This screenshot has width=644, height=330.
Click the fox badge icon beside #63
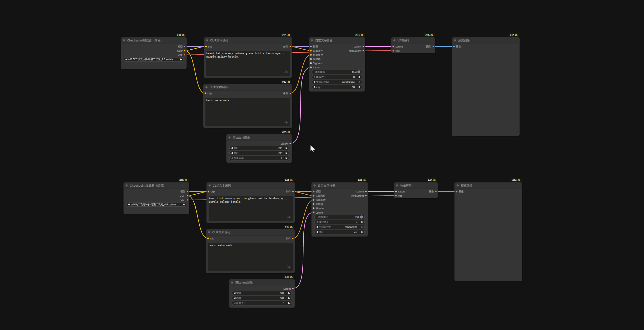362,35
